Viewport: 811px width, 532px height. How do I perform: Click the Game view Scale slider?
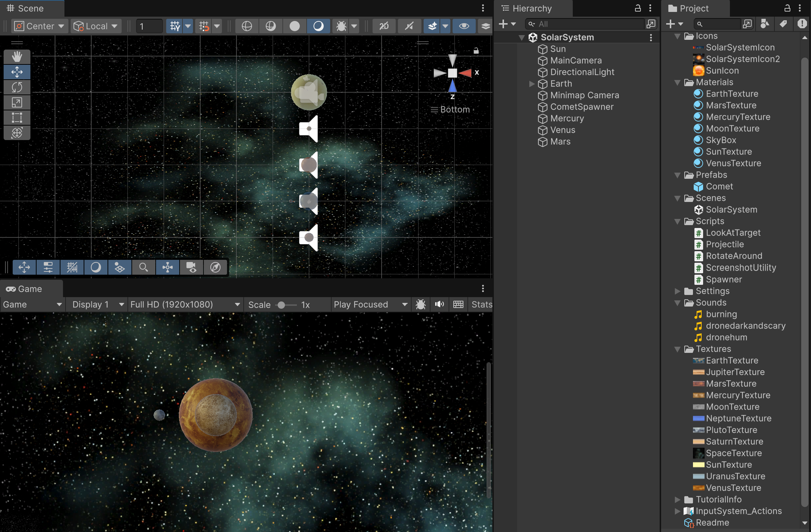tap(286, 305)
